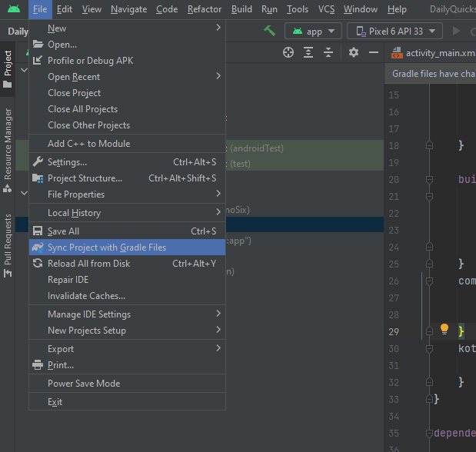Open Settings... from the File menu

pos(127,162)
